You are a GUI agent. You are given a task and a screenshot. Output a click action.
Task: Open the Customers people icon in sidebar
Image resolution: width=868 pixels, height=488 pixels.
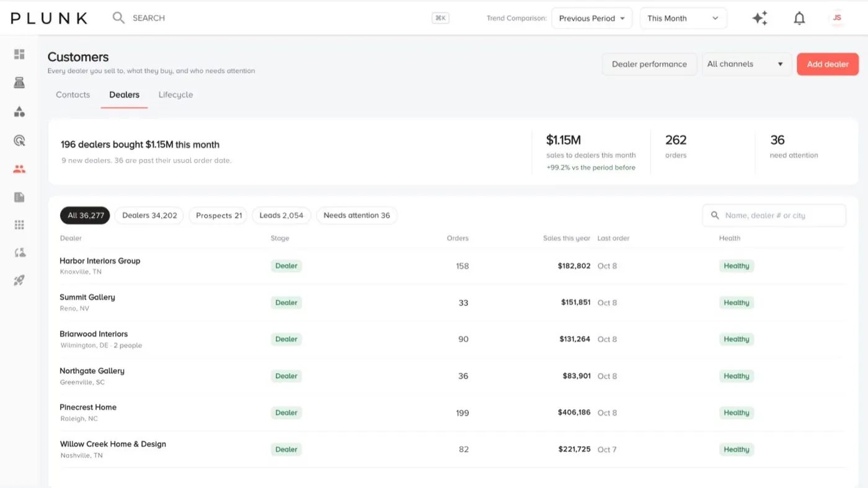19,169
